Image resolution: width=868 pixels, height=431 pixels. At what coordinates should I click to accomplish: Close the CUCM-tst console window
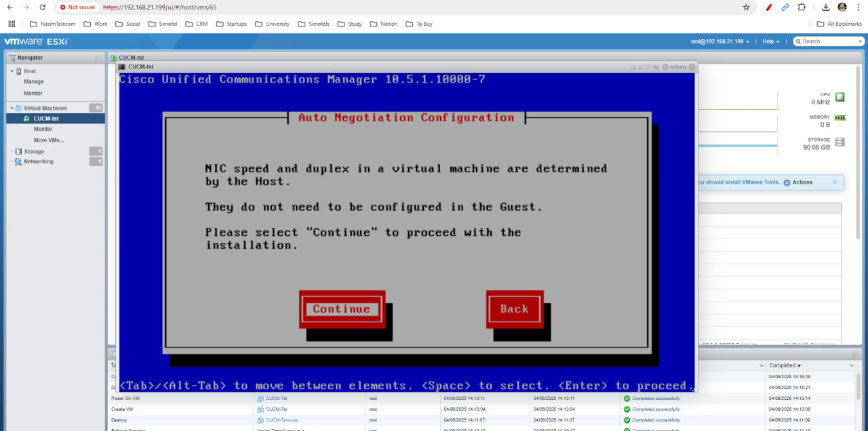click(692, 67)
